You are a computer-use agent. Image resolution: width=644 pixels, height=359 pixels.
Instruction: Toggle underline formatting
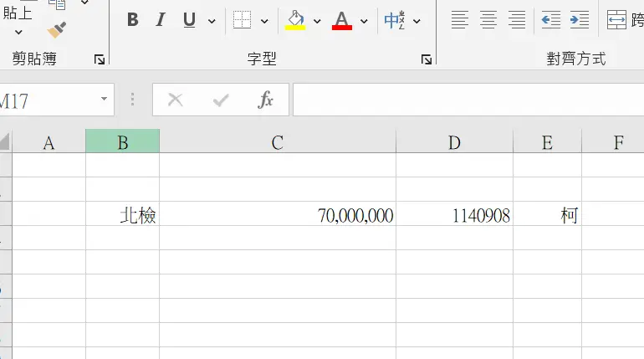189,20
